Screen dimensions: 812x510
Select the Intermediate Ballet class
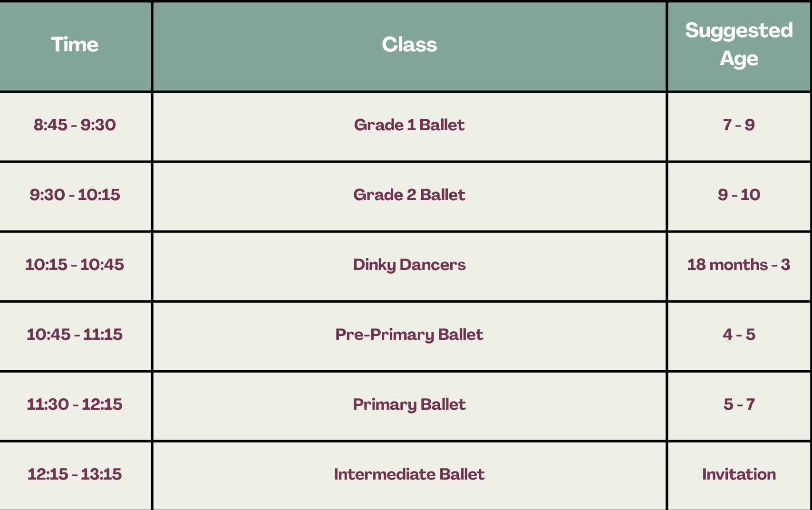point(409,474)
